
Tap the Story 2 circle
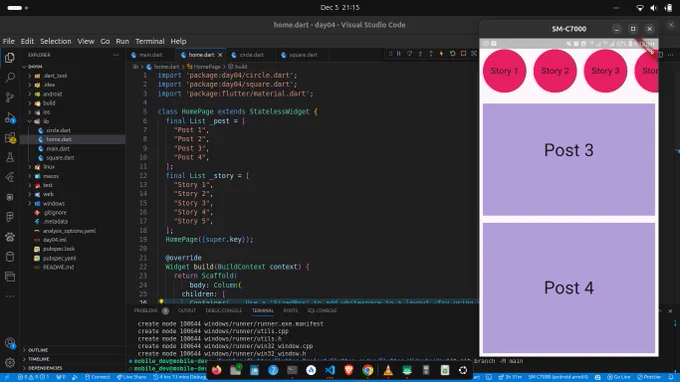555,71
